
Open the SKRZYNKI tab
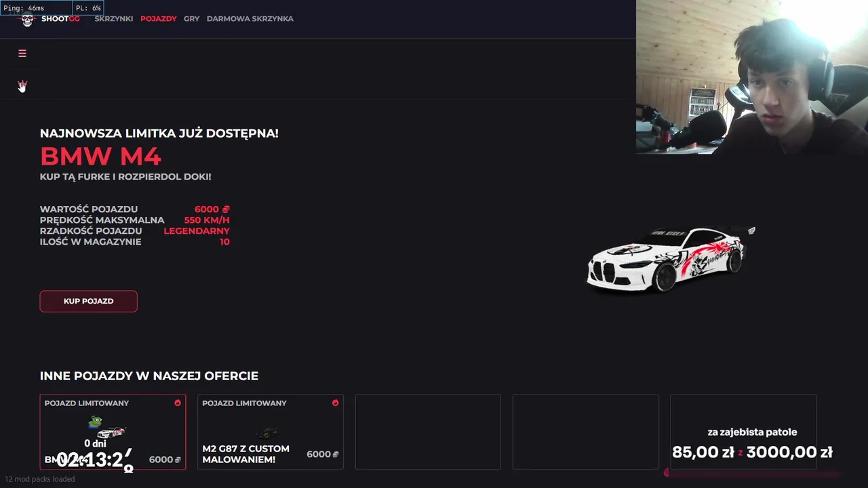114,19
